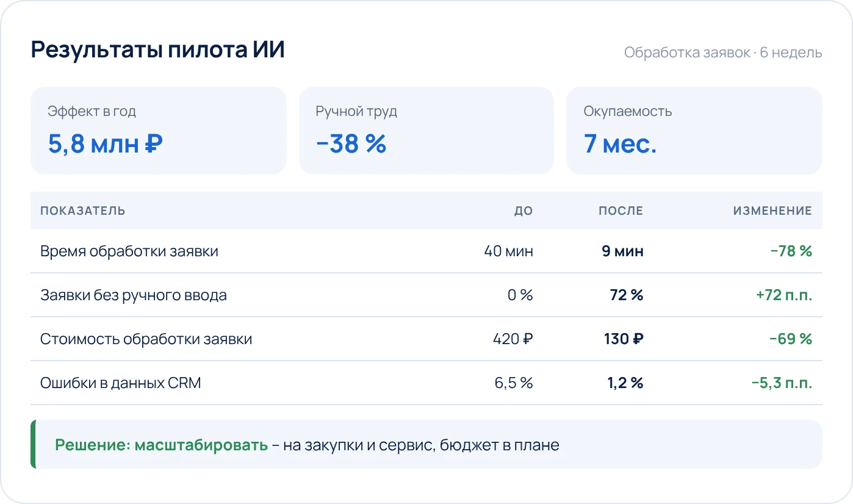853x504 pixels.
Task: Select the "Ручной труд" card label
Action: (x=356, y=112)
